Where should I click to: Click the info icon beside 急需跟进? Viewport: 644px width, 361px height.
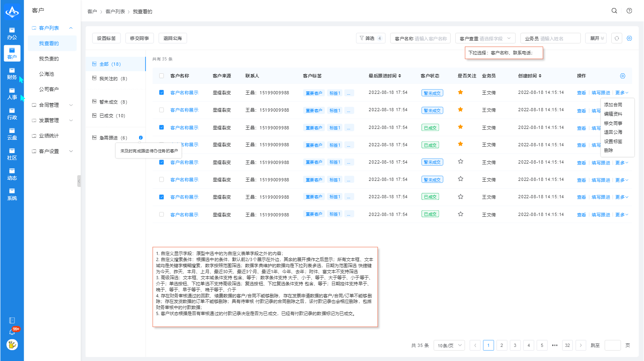[x=141, y=138]
